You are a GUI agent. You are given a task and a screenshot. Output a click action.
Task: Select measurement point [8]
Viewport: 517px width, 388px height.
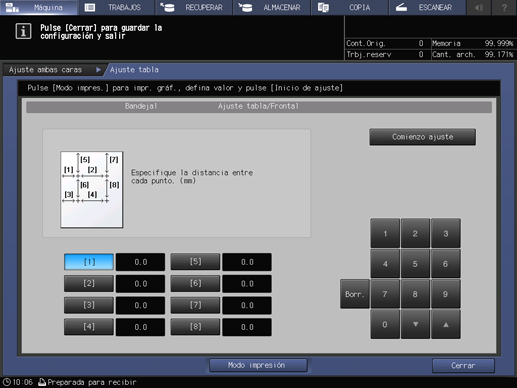tap(195, 327)
